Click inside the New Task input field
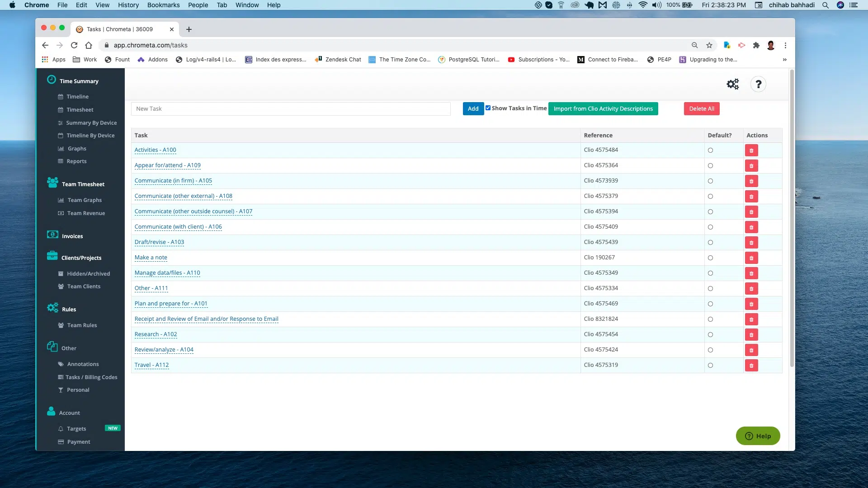This screenshot has height=488, width=868. point(291,108)
